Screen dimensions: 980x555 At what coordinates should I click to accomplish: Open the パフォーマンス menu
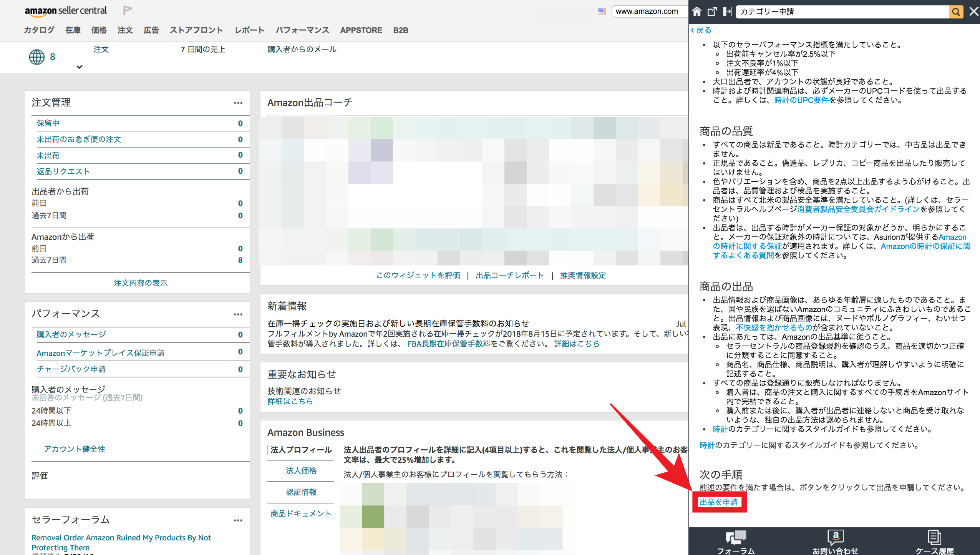(x=302, y=30)
